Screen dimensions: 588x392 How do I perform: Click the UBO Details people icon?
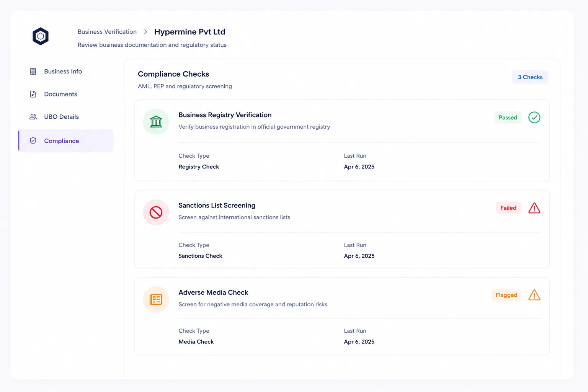click(x=33, y=117)
